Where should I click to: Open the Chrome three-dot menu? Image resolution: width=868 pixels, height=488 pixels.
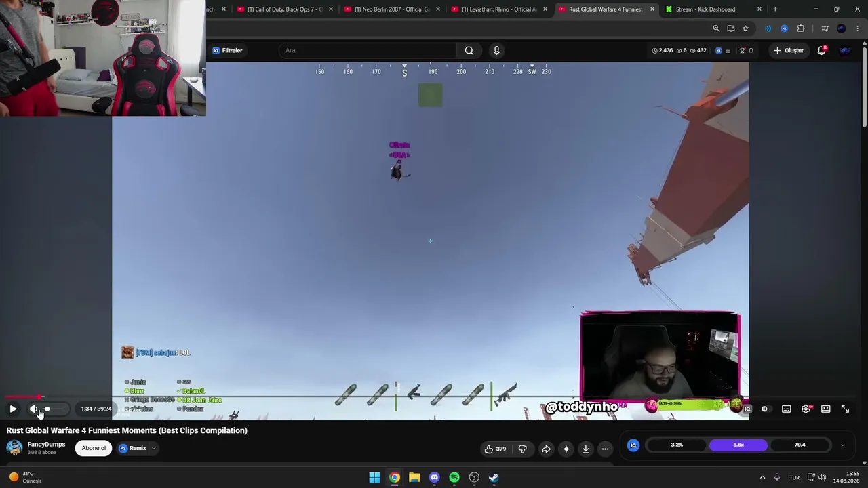(858, 28)
